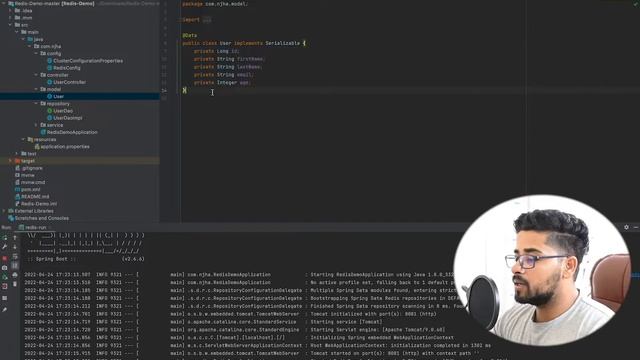The image size is (640, 360).
Task: Open the mvnw.cmd file
Action: [33, 182]
